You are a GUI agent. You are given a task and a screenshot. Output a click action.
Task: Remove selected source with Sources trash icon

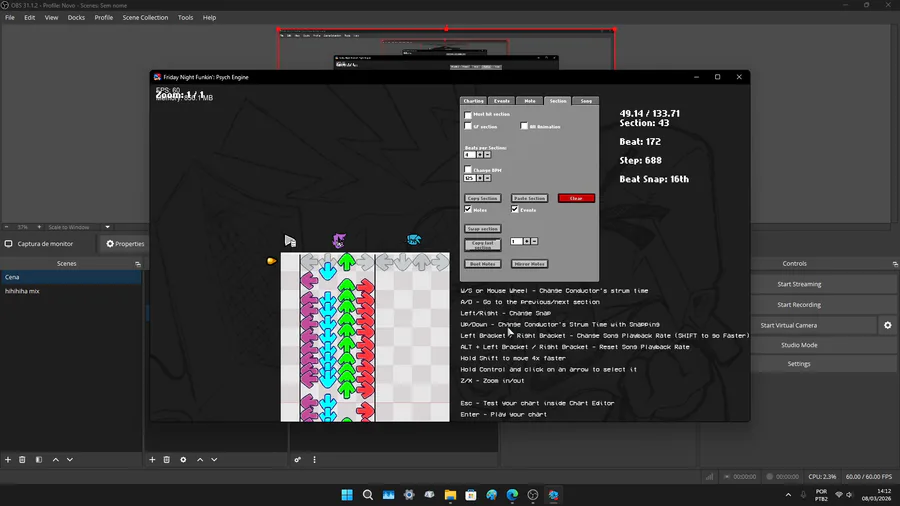[x=166, y=460]
